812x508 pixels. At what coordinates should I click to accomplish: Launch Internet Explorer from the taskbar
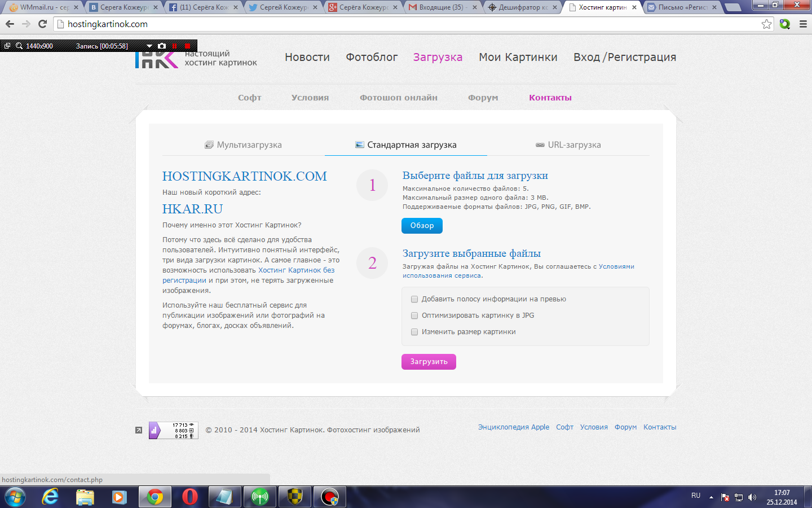[50, 497]
